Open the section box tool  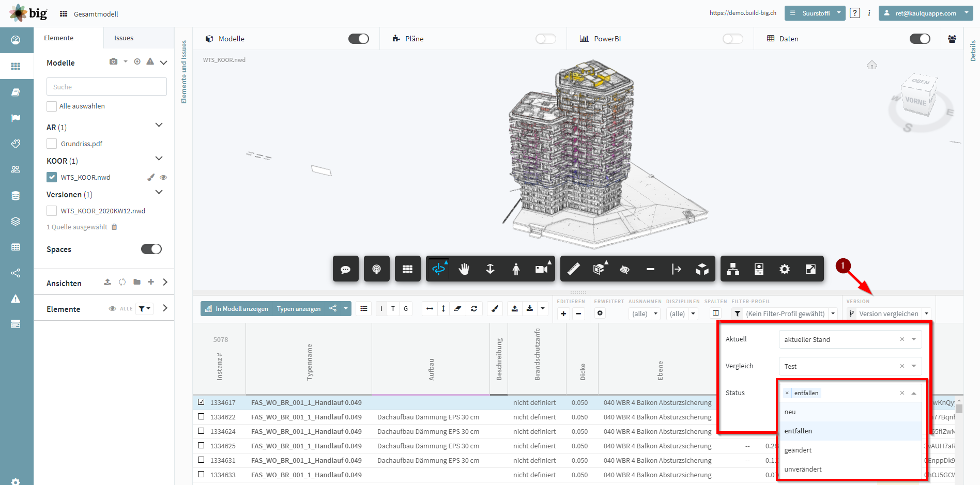599,269
